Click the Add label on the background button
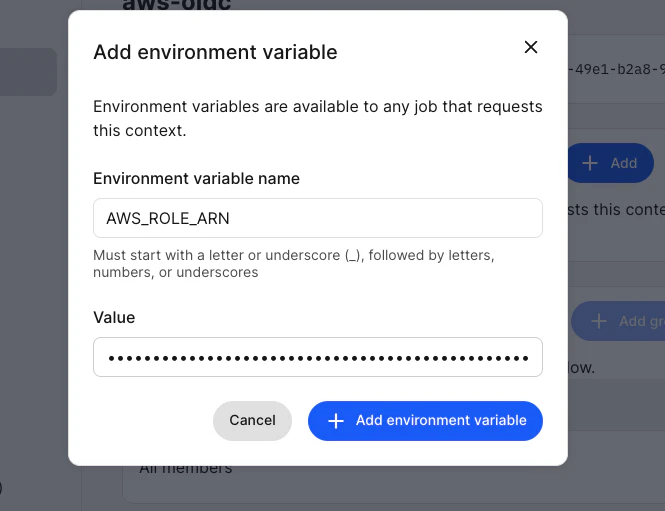The width and height of the screenshot is (665, 511). 624,163
